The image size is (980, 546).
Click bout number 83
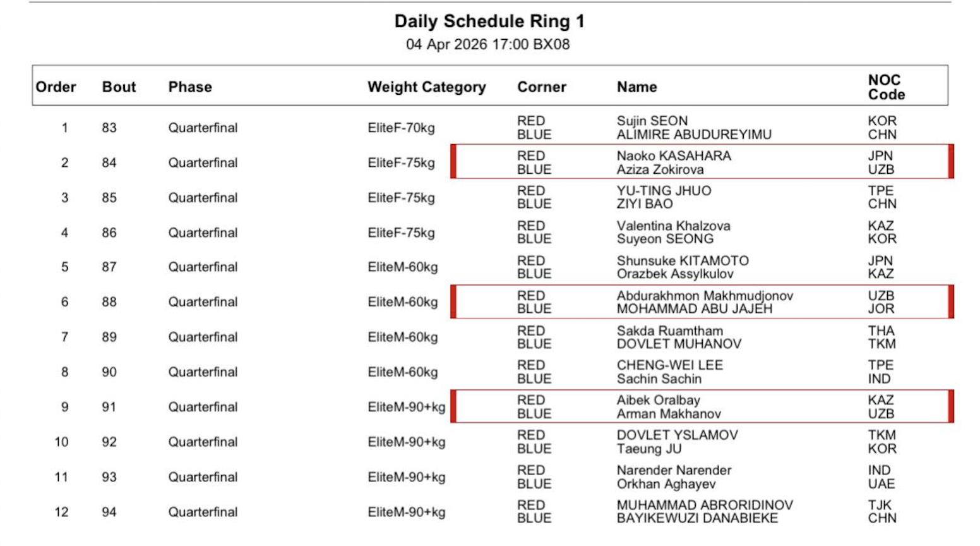click(109, 128)
